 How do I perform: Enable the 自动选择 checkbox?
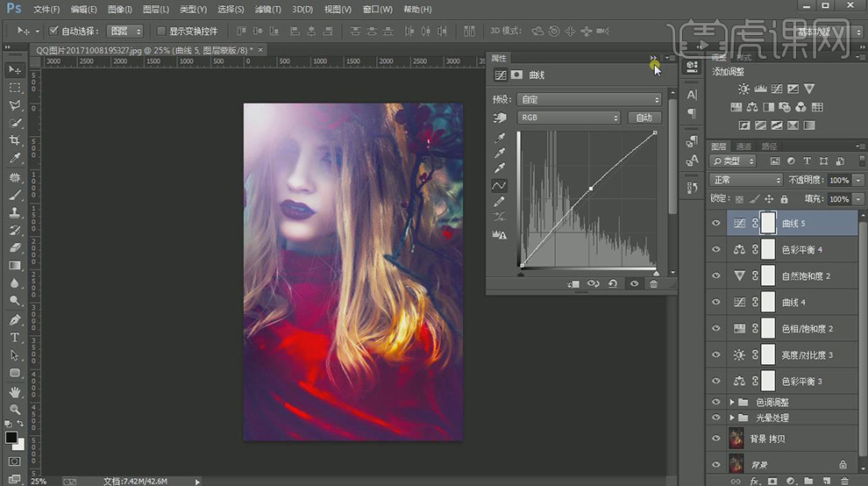coord(53,31)
